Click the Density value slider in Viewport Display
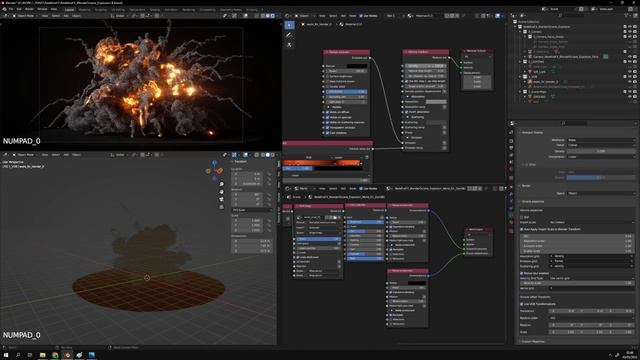This screenshot has height=360, width=640. [601, 151]
